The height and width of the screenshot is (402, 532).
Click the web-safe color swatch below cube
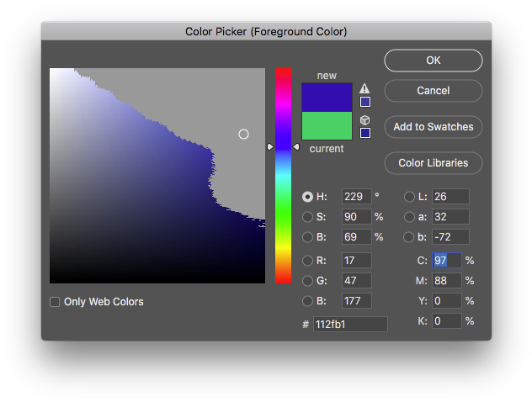pos(364,132)
